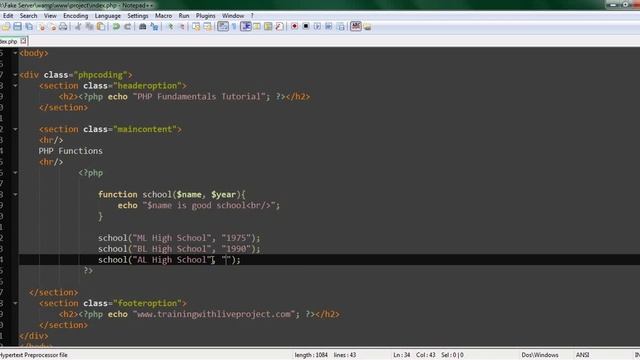
Task: Toggle the Indent Guide toolbar button
Action: 246,27
